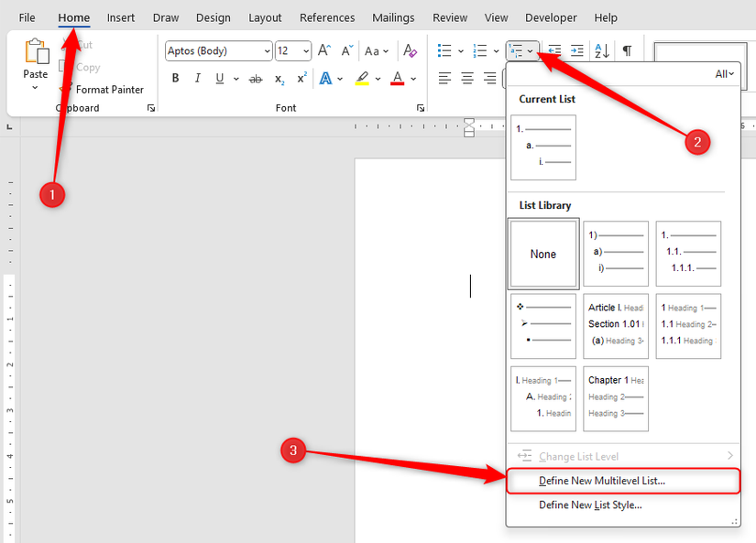Screen dimensions: 756x543
Task: Toggle strikethrough formatting
Action: pyautogui.click(x=256, y=78)
